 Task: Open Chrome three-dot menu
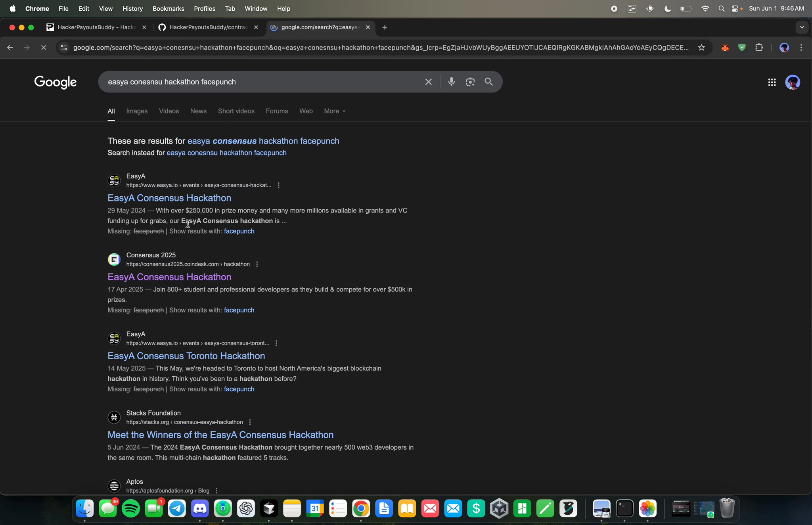(801, 48)
